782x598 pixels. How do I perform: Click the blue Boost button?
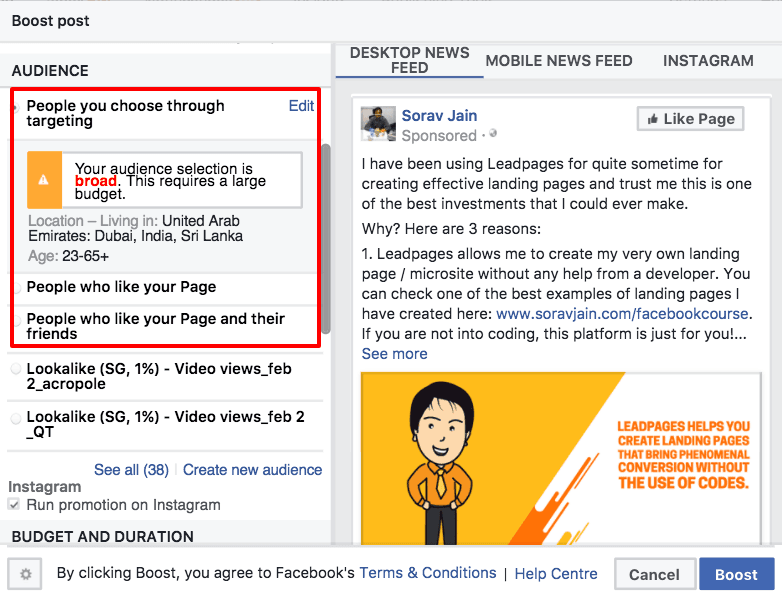click(737, 574)
